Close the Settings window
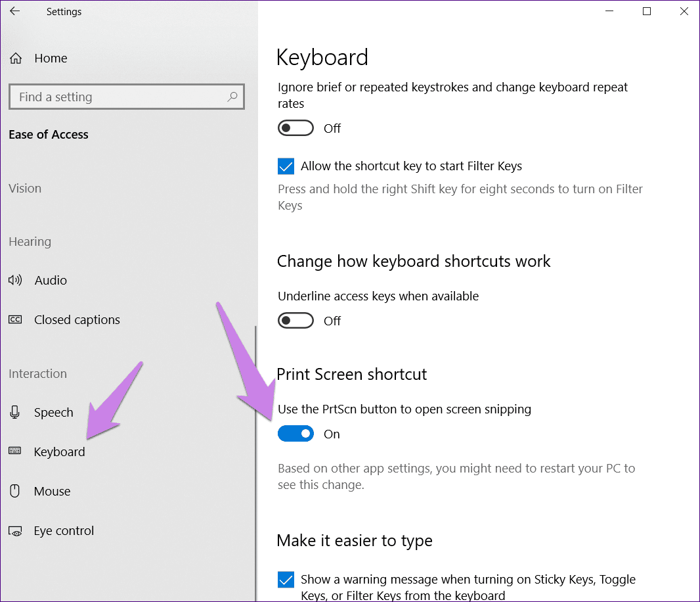Viewport: 700px width, 602px height. (684, 11)
